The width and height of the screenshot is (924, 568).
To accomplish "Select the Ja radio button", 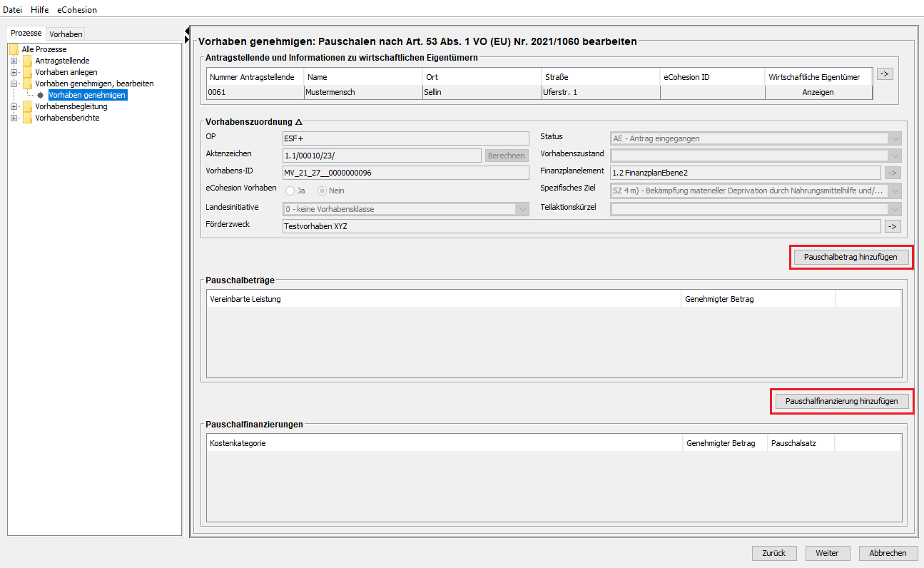I will pos(290,191).
